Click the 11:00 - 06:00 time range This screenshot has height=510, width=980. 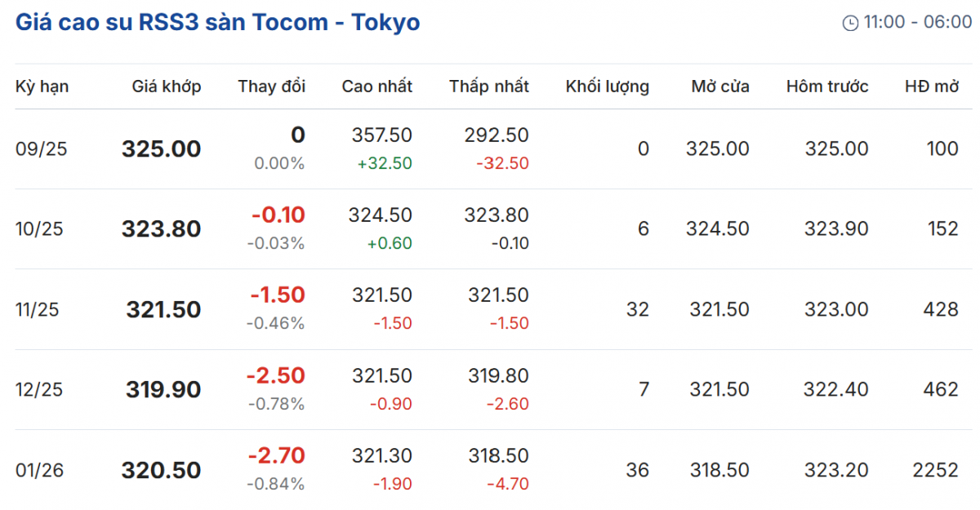pyautogui.click(x=918, y=23)
